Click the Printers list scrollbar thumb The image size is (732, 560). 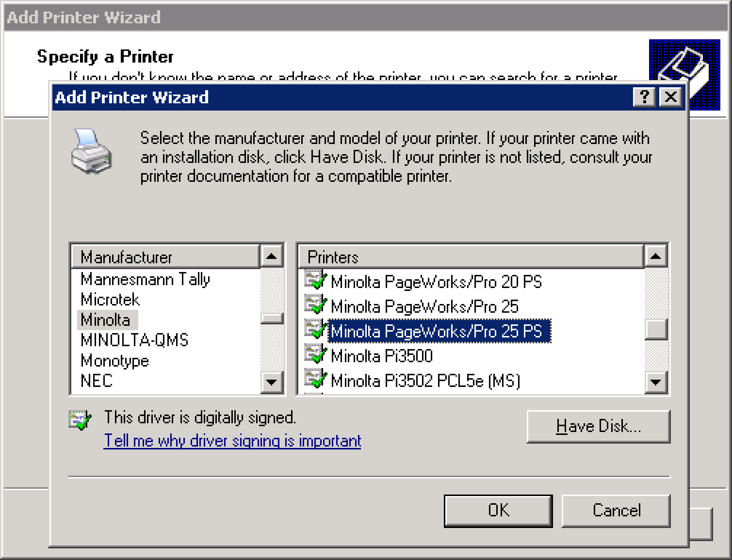[656, 329]
